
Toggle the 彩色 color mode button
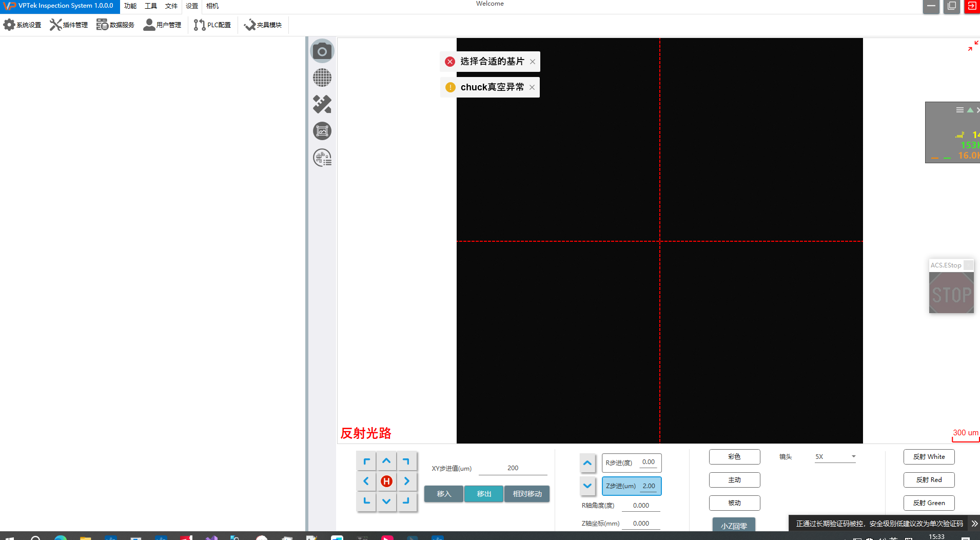click(x=734, y=457)
